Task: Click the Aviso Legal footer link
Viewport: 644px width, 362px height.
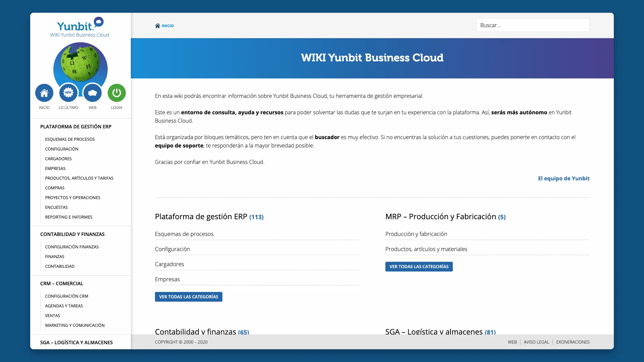Action: (536, 342)
